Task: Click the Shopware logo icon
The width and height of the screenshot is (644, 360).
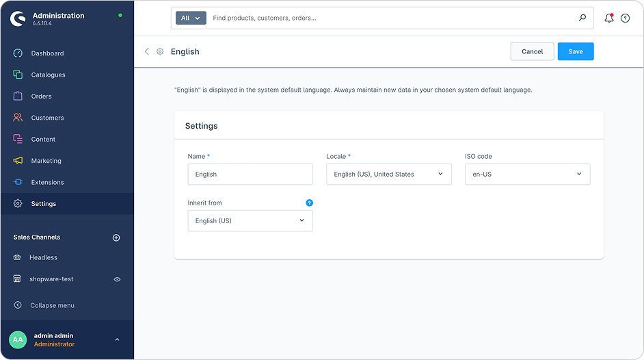Action: pyautogui.click(x=18, y=18)
